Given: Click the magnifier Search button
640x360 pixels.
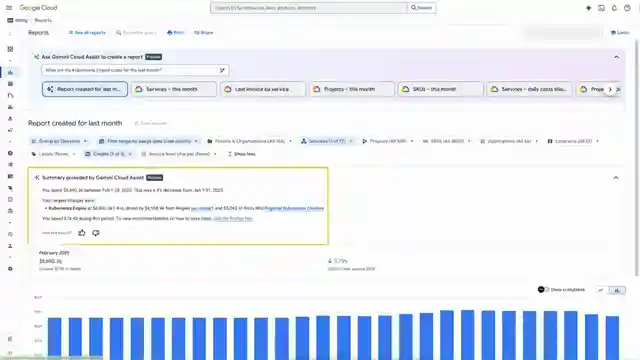Looking at the screenshot, I should coord(421,8).
